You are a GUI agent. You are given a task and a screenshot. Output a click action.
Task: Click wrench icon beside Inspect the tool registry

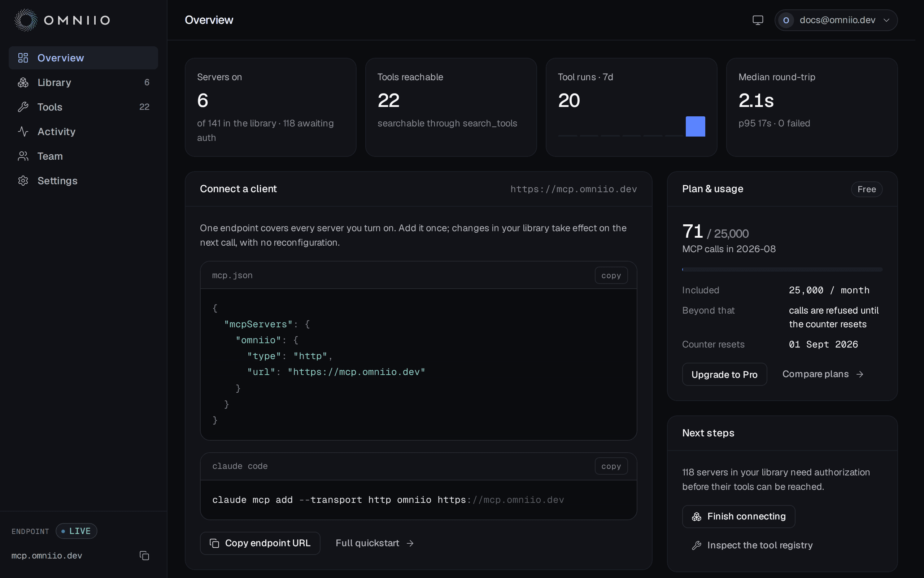click(697, 545)
